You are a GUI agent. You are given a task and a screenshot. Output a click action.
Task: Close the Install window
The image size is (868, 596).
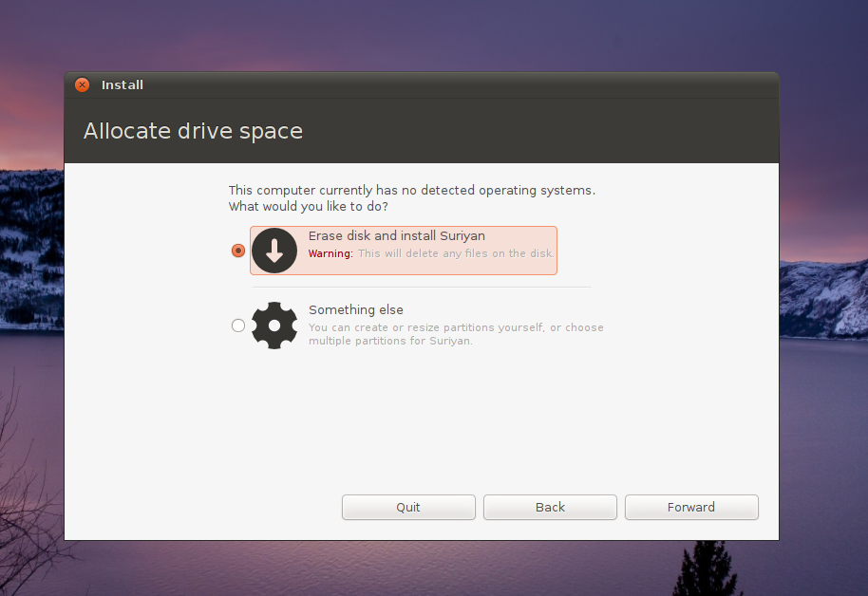[82, 84]
